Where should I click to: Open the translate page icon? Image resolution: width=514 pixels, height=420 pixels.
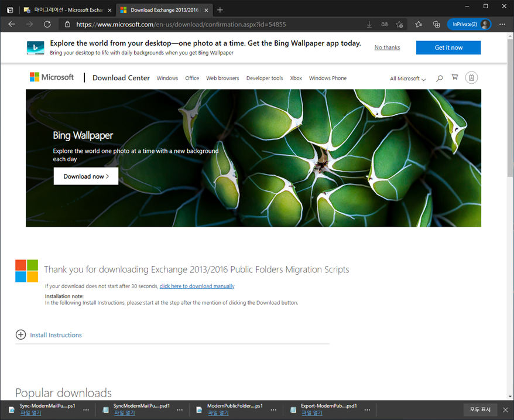(x=385, y=24)
